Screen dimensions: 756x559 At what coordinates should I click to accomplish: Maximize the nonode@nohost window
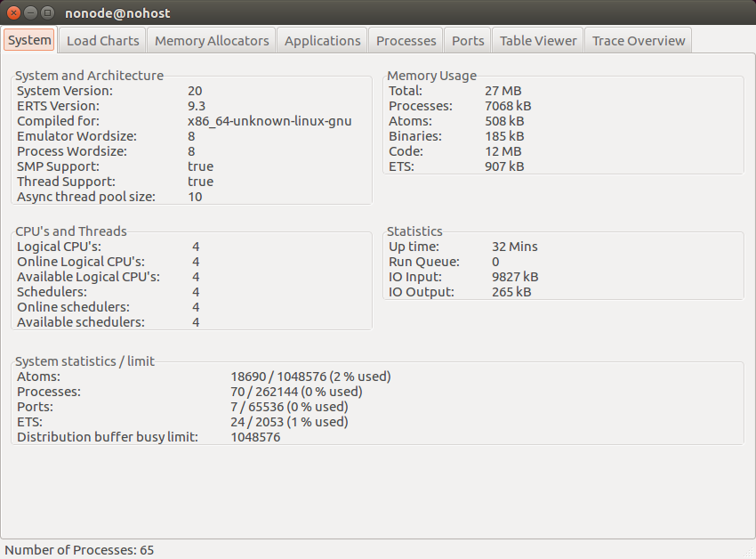47,13
